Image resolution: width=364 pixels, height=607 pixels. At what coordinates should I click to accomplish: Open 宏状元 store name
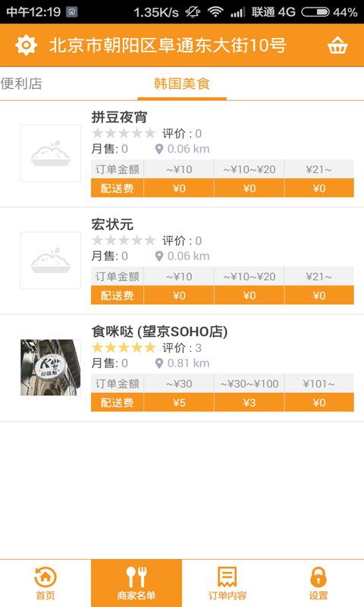point(112,225)
